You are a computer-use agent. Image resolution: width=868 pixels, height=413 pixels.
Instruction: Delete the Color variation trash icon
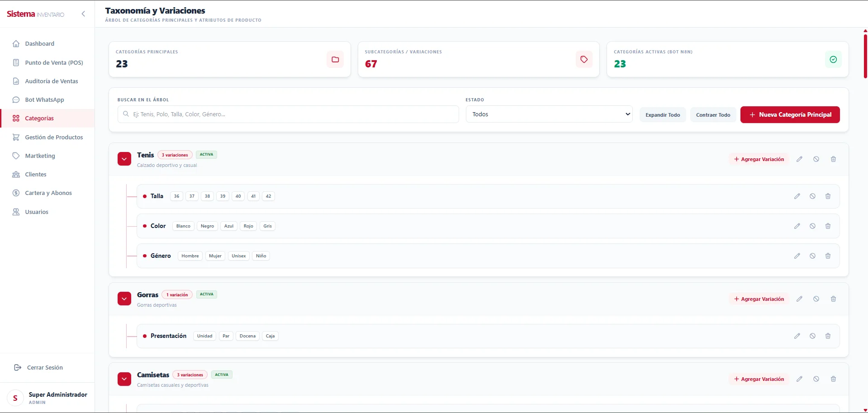(828, 226)
